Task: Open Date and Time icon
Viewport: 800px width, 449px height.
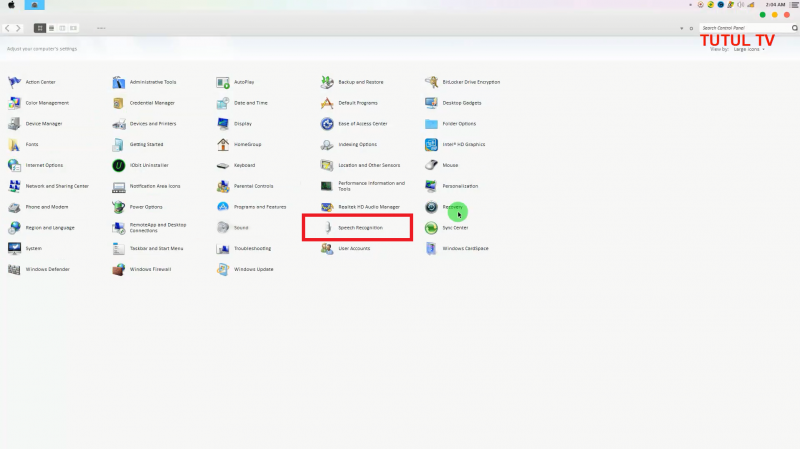Action: coord(223,103)
